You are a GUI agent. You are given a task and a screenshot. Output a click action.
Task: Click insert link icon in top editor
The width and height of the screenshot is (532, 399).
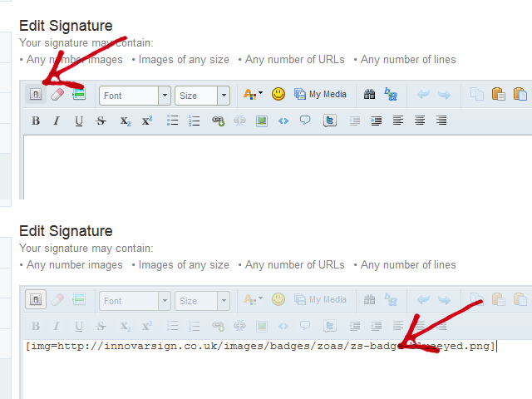click(218, 121)
